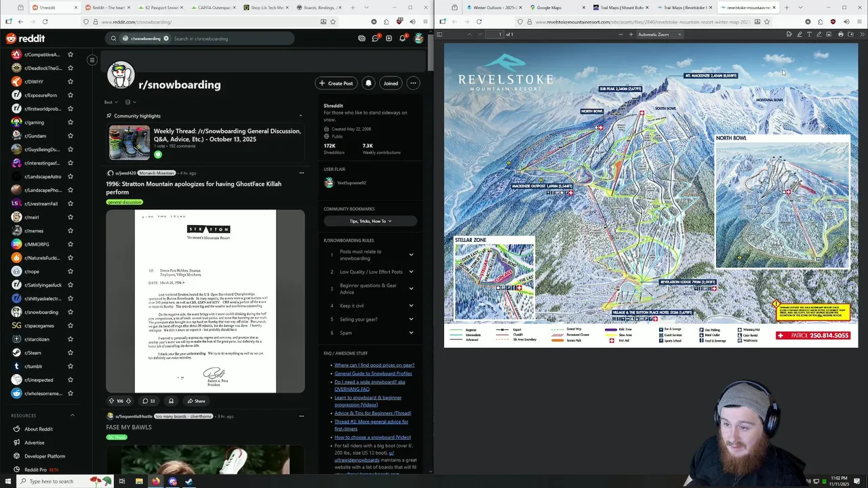Click the Reddit create-post plus icon in header
868x488 pixels.
tap(389, 39)
